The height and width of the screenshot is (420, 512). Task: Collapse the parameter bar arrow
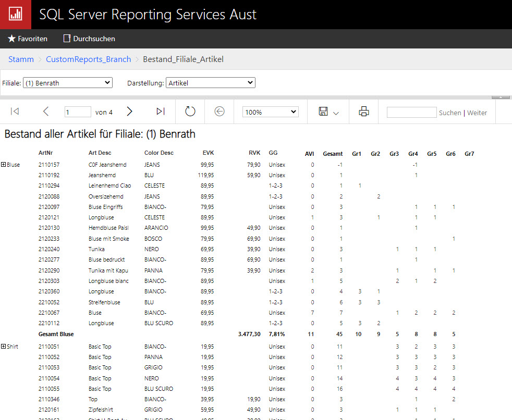pyautogui.click(x=501, y=97)
